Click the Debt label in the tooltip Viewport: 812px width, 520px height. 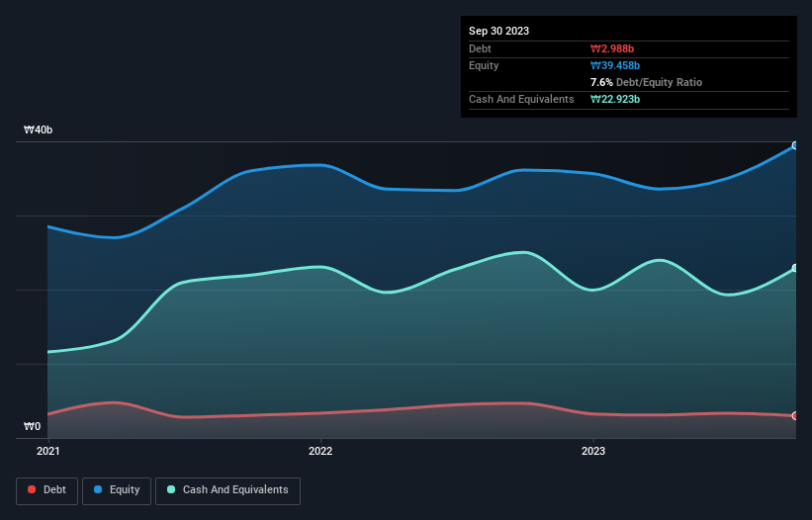point(480,48)
